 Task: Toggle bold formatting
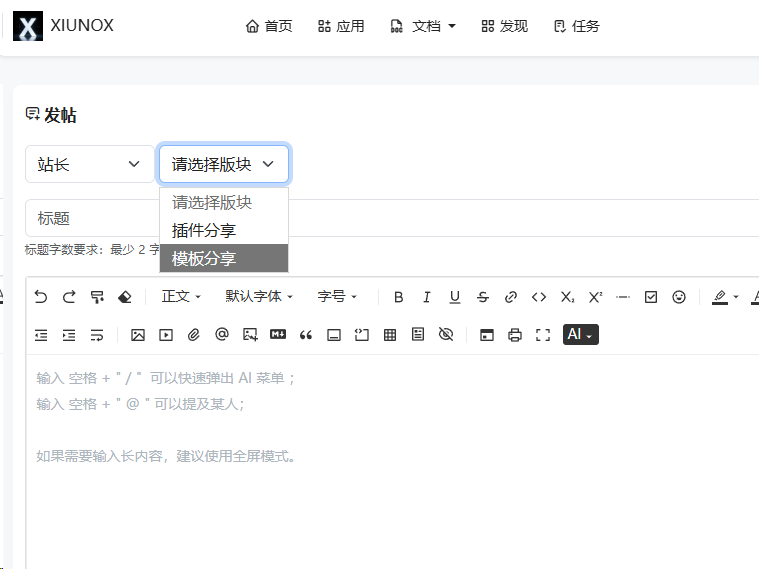tap(398, 297)
